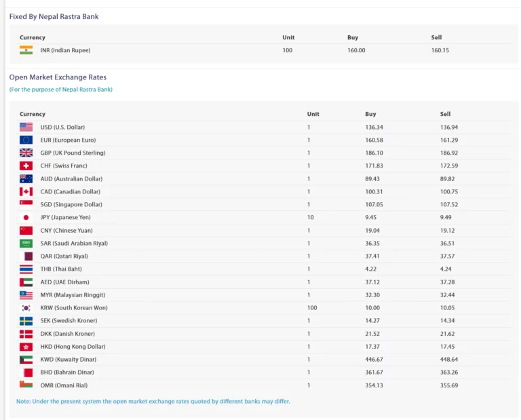Click the USD buy rate 136.34

pyautogui.click(x=374, y=128)
